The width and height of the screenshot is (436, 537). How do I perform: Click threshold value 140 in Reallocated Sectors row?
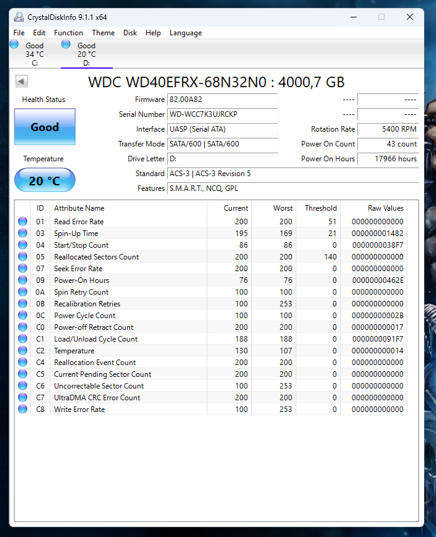[x=330, y=257]
